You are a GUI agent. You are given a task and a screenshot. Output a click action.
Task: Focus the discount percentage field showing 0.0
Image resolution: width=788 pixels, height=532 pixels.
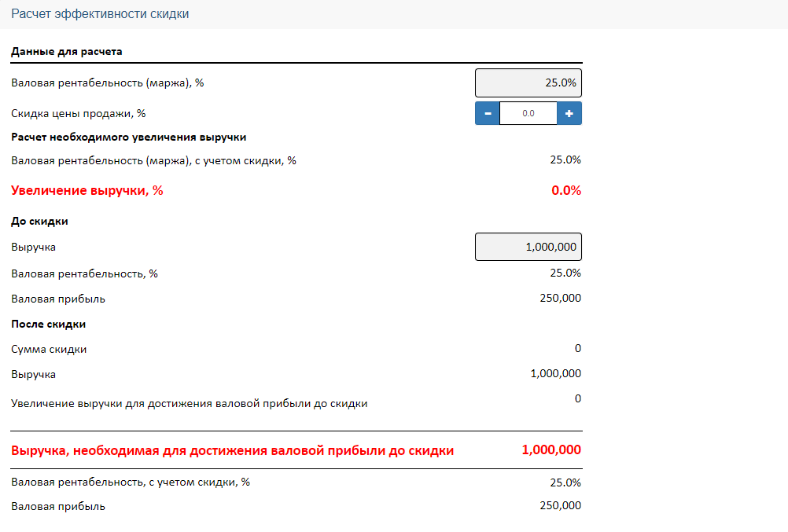(528, 113)
